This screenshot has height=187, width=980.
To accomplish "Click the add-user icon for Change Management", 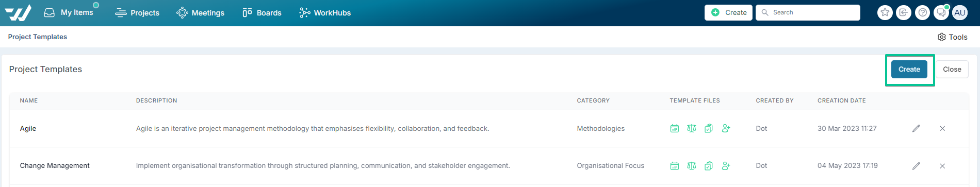I will (x=726, y=166).
